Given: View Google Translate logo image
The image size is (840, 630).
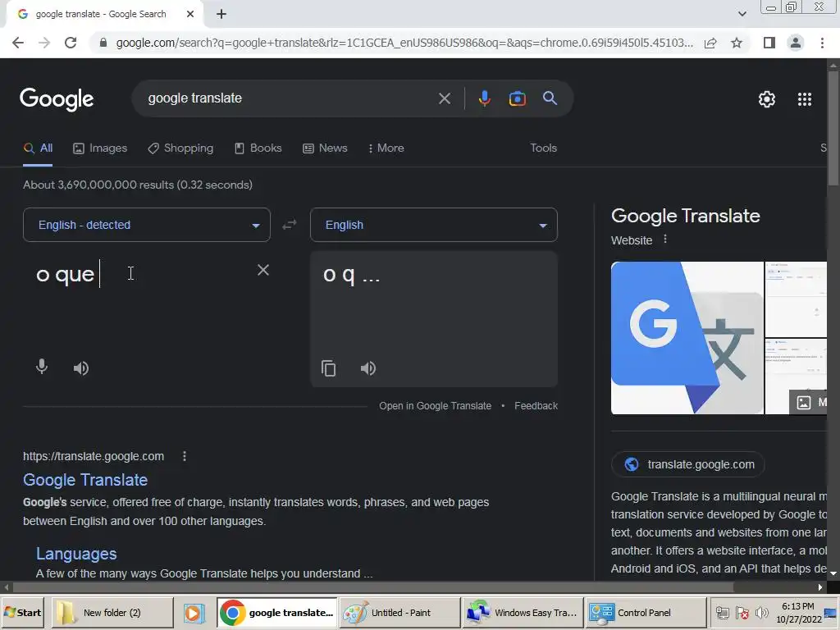Looking at the screenshot, I should pos(687,338).
